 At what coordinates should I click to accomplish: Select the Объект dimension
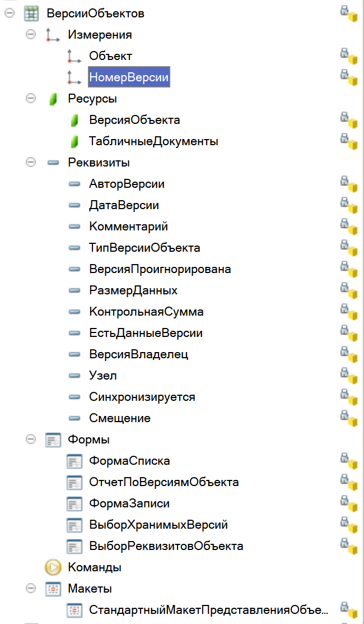point(110,56)
